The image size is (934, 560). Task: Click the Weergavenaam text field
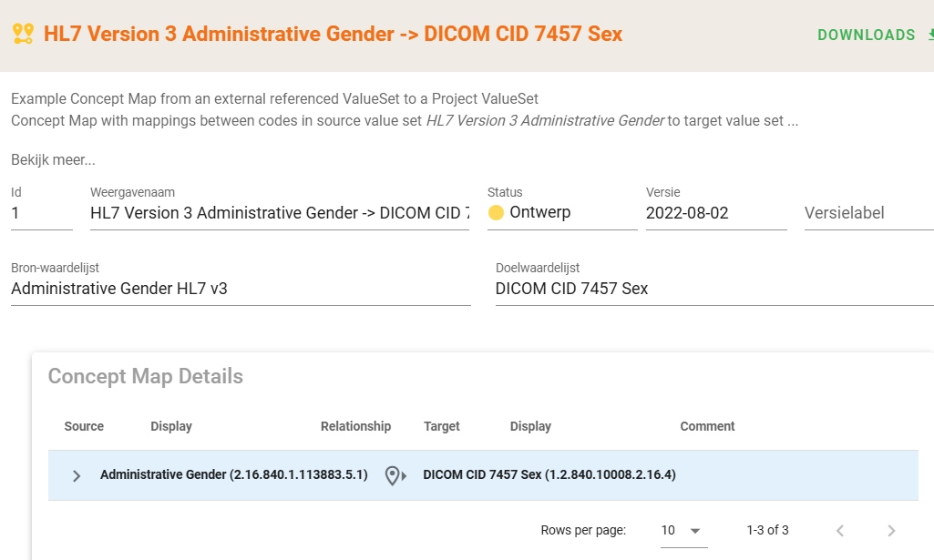(279, 213)
